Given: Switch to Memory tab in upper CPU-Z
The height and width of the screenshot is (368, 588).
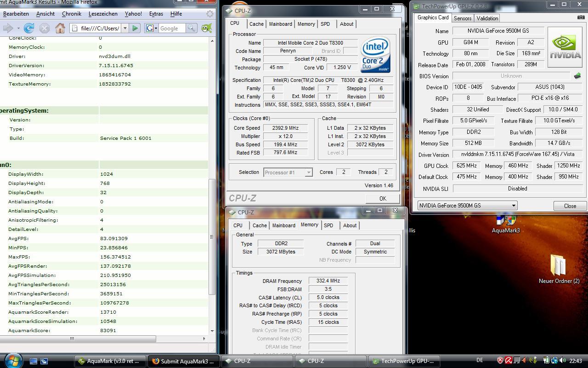Looking at the screenshot, I should [306, 24].
